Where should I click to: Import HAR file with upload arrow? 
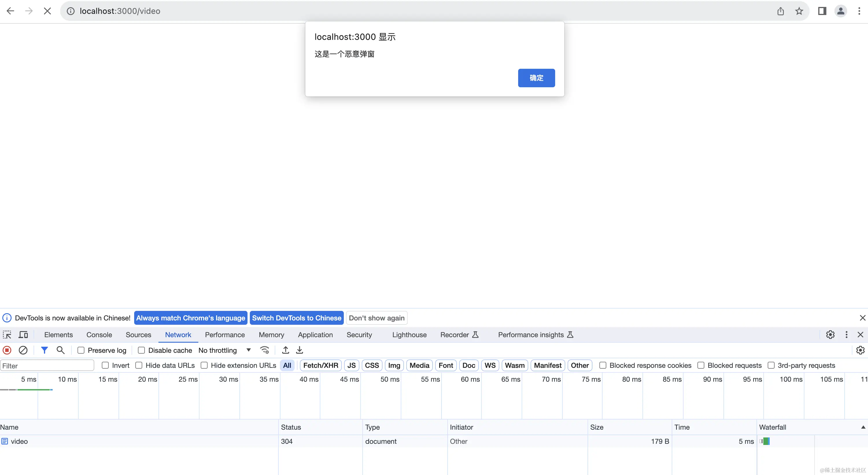pyautogui.click(x=285, y=350)
